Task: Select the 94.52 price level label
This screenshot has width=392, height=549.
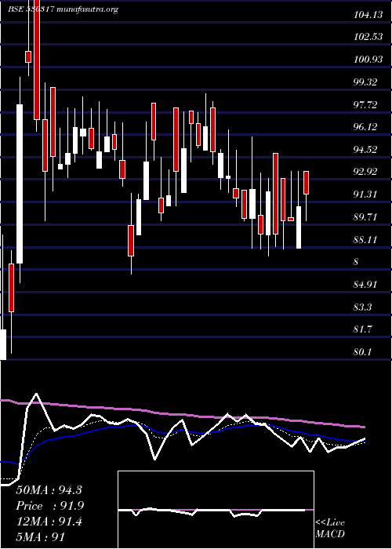Action: coord(365,150)
